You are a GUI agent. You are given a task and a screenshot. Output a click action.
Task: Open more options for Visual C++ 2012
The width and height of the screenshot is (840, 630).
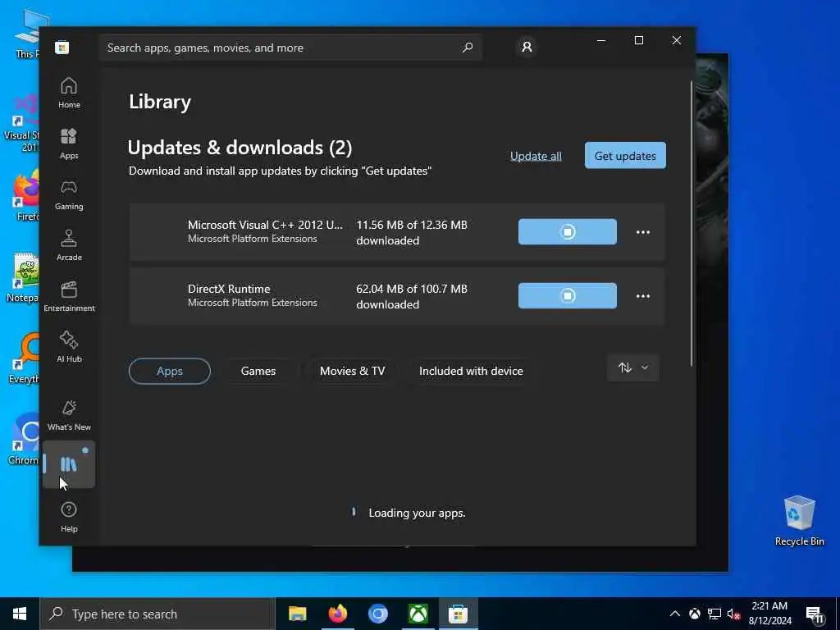pyautogui.click(x=643, y=232)
